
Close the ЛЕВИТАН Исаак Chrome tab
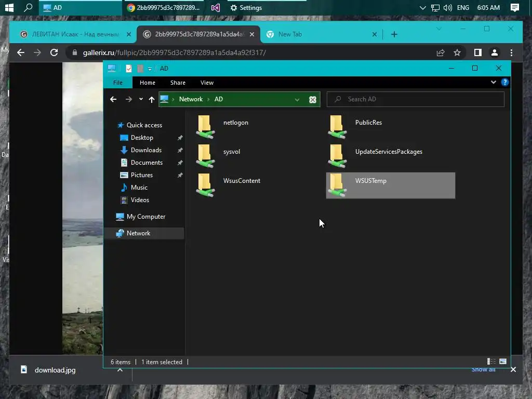(129, 34)
